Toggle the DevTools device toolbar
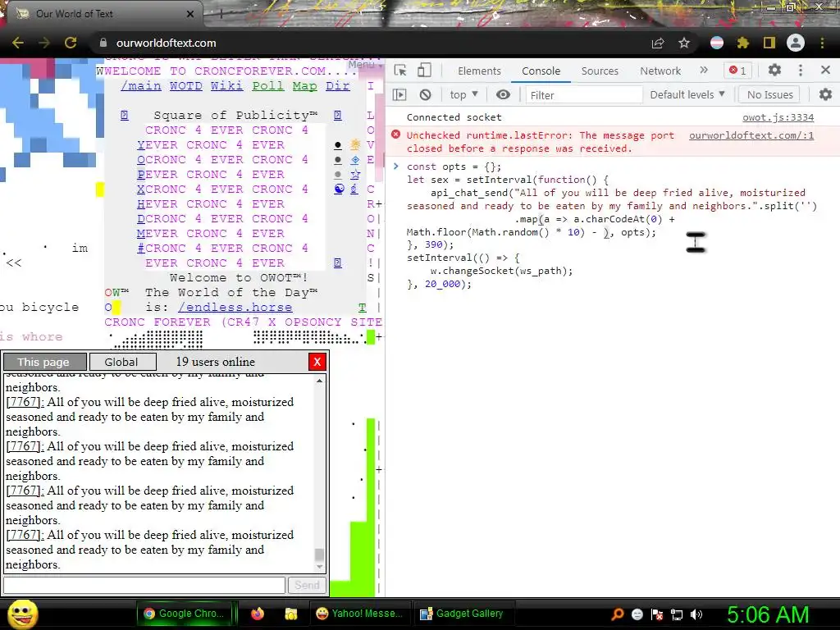This screenshot has width=840, height=630. (x=424, y=71)
